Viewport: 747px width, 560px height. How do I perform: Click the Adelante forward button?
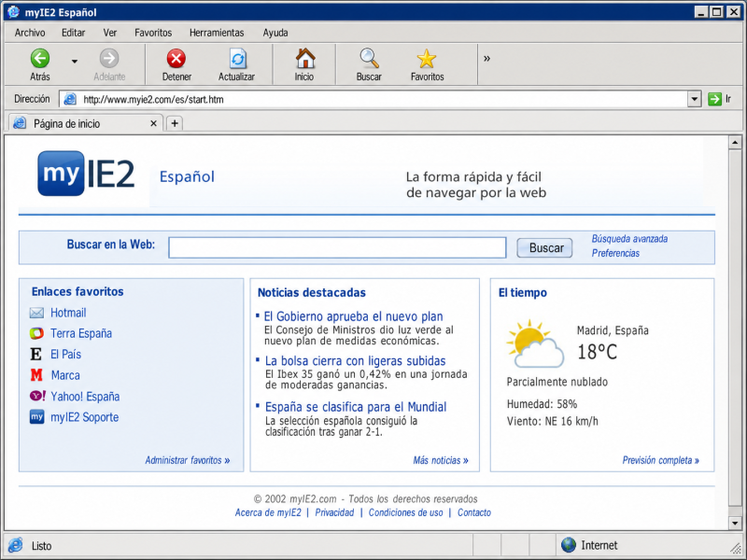(x=109, y=65)
